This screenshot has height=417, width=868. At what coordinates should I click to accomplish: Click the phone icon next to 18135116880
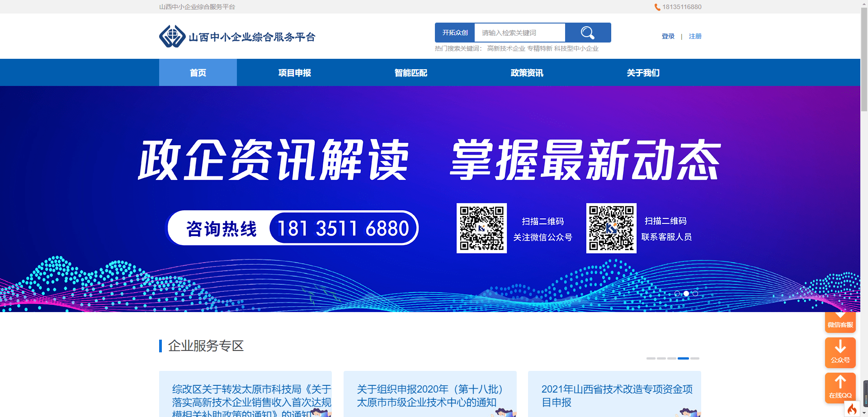[x=656, y=7]
